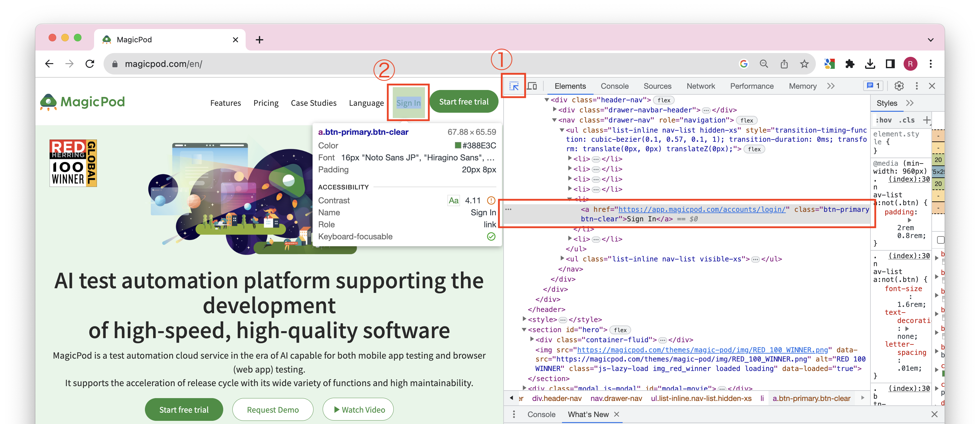Open the Language nav menu

(x=366, y=103)
